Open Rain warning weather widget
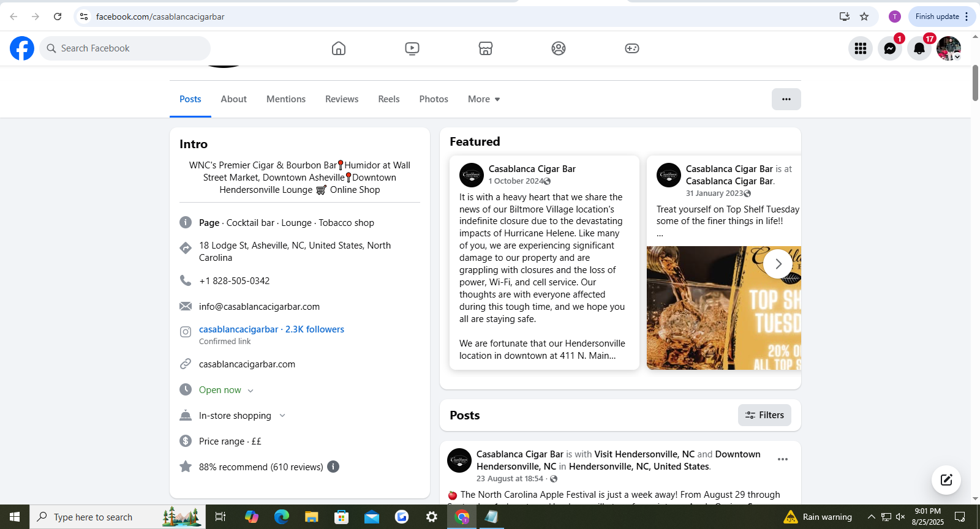The height and width of the screenshot is (529, 980). [818, 517]
